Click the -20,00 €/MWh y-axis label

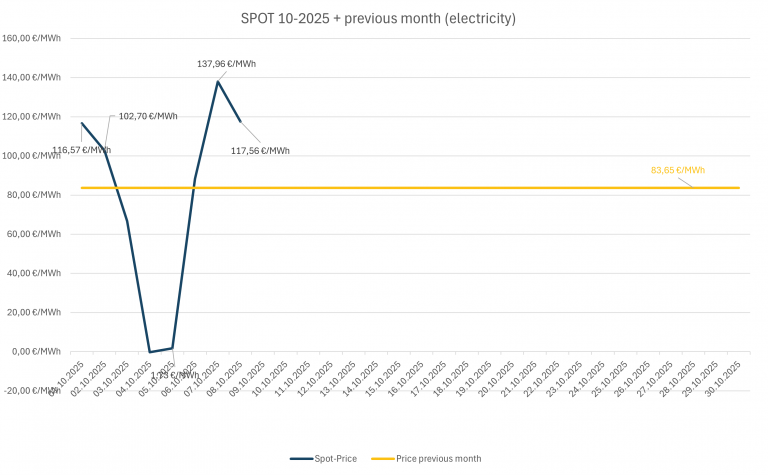point(31,391)
